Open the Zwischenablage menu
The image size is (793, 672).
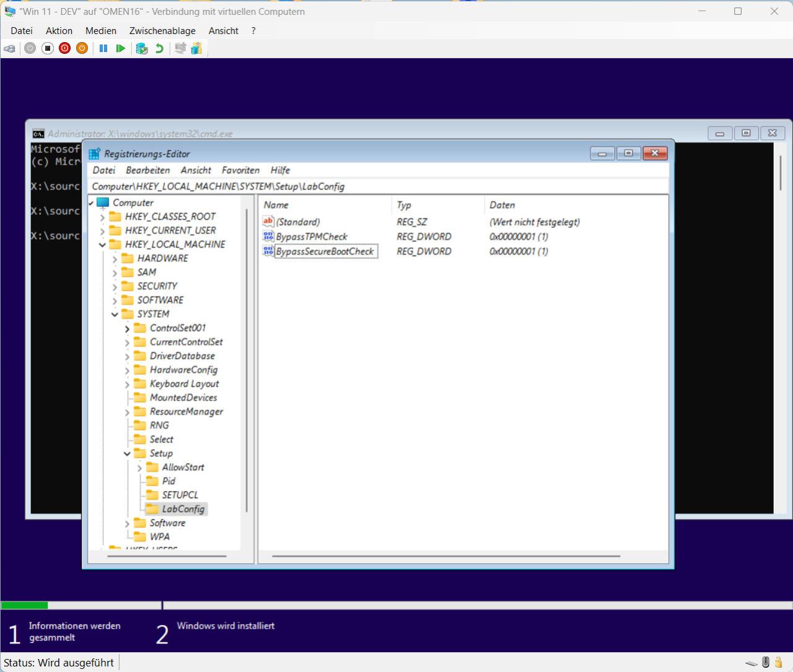(162, 30)
